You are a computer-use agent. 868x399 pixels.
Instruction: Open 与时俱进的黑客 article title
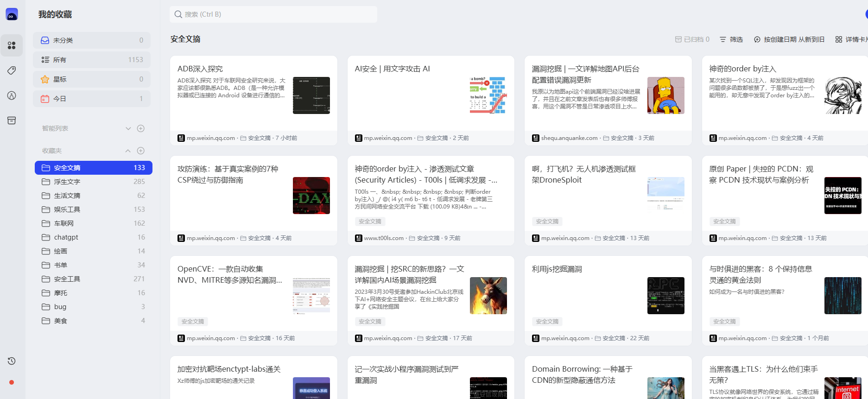pyautogui.click(x=760, y=274)
